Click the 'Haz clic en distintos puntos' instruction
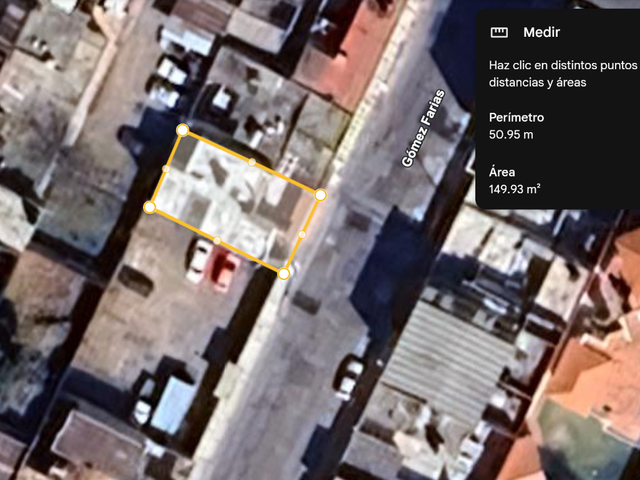The width and height of the screenshot is (640, 480). (563, 65)
